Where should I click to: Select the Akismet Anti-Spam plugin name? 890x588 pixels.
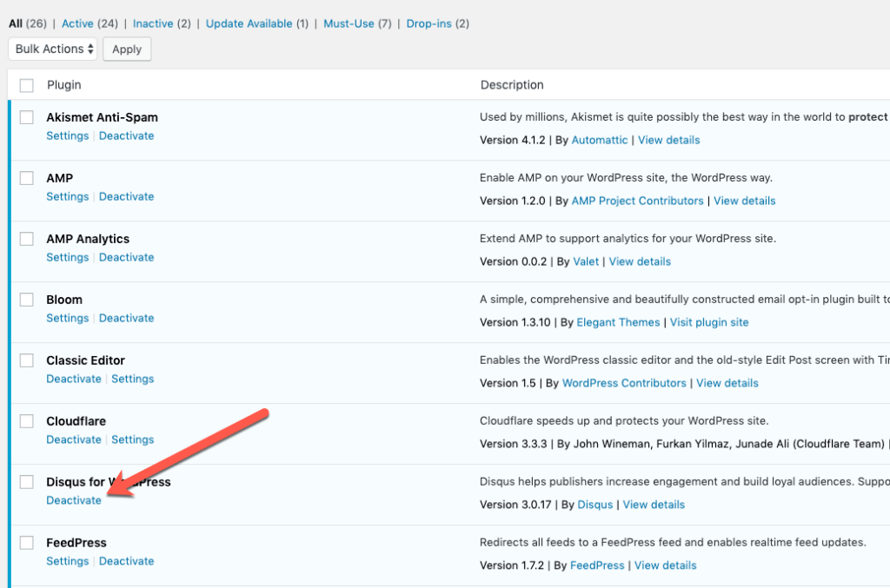pos(103,117)
